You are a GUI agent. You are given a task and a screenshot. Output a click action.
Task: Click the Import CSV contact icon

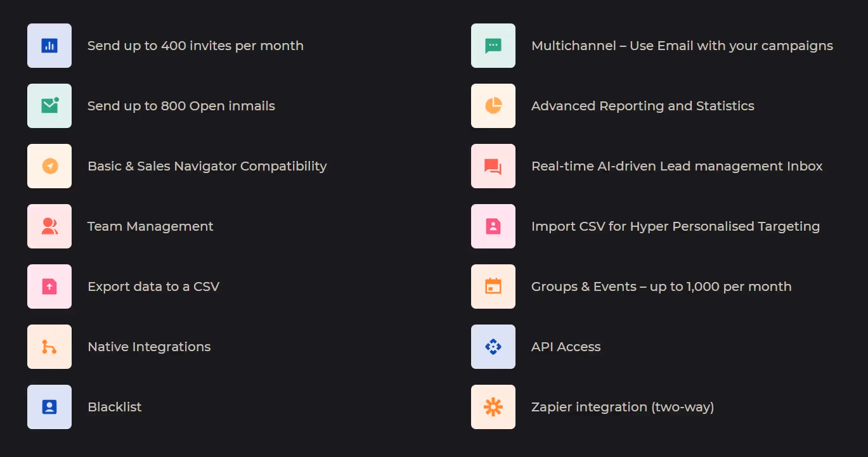coord(493,226)
